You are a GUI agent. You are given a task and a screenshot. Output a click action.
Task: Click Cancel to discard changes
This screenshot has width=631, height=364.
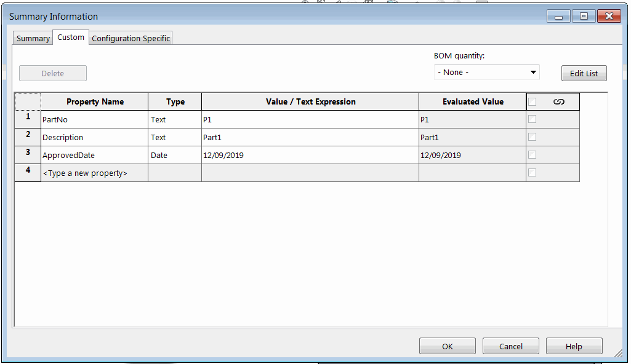[510, 345]
